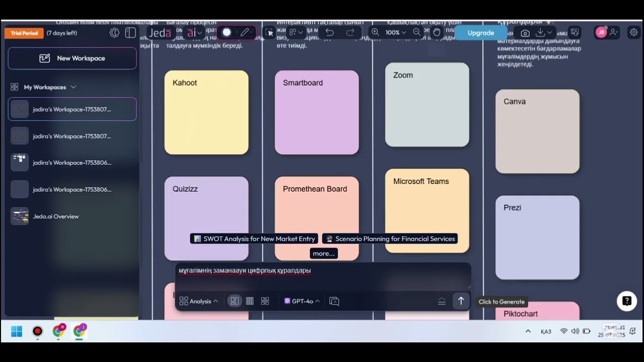Click the Jeda logo
The height and width of the screenshot is (362, 644).
pos(160,33)
